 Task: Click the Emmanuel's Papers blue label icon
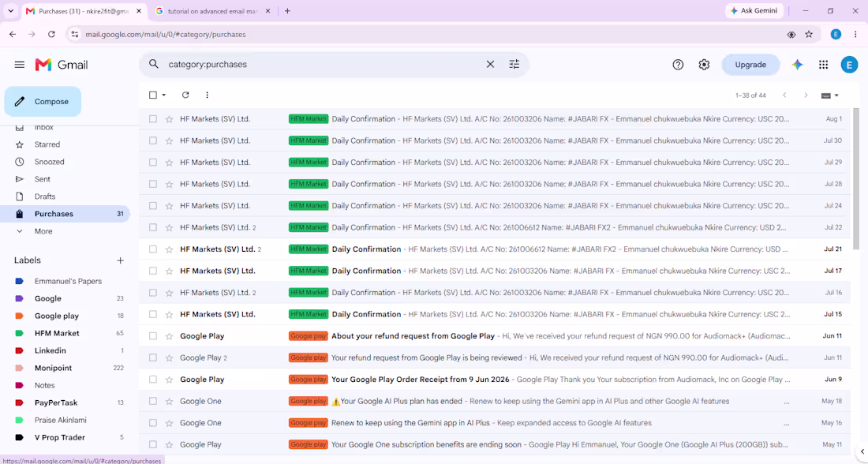(20, 281)
